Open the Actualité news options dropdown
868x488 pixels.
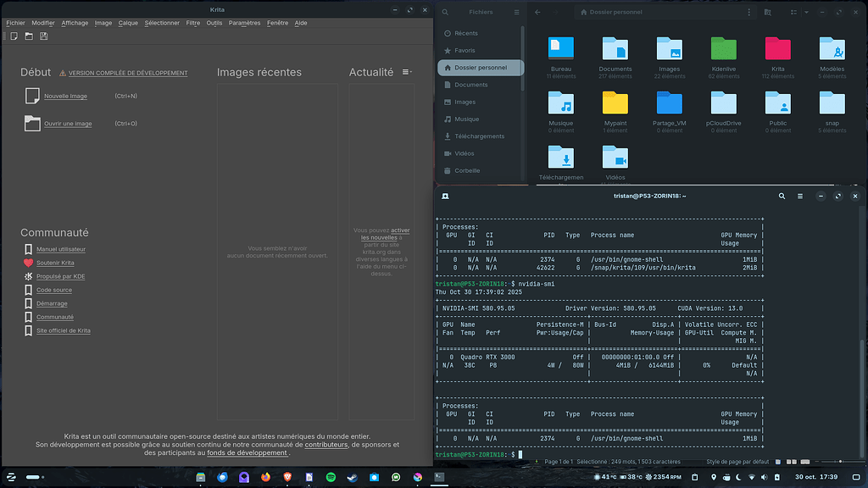(x=407, y=73)
